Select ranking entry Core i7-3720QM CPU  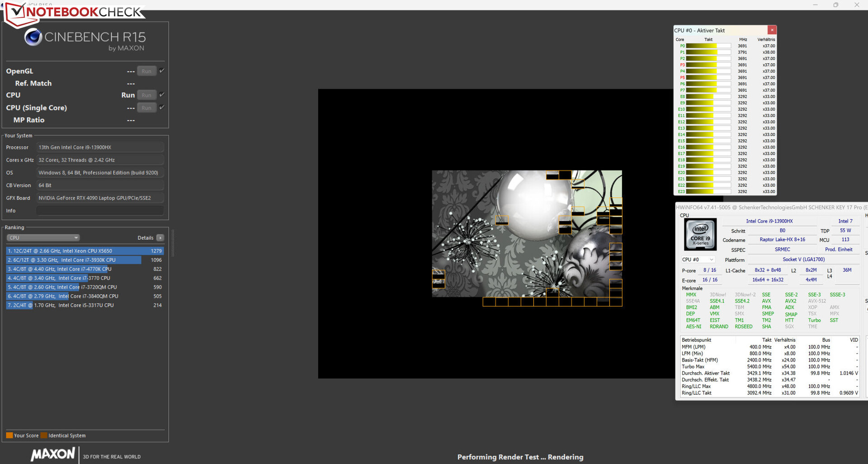pyautogui.click(x=85, y=287)
